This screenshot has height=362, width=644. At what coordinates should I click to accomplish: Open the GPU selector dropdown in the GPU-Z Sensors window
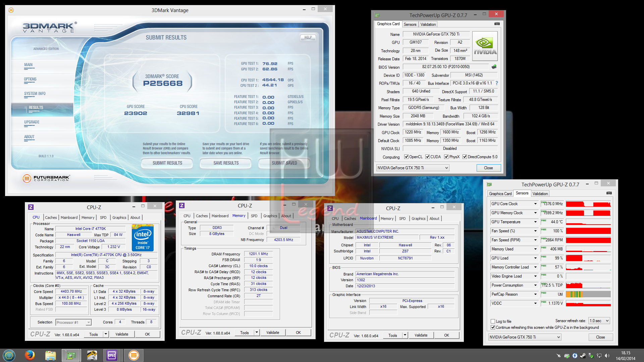pyautogui.click(x=525, y=337)
